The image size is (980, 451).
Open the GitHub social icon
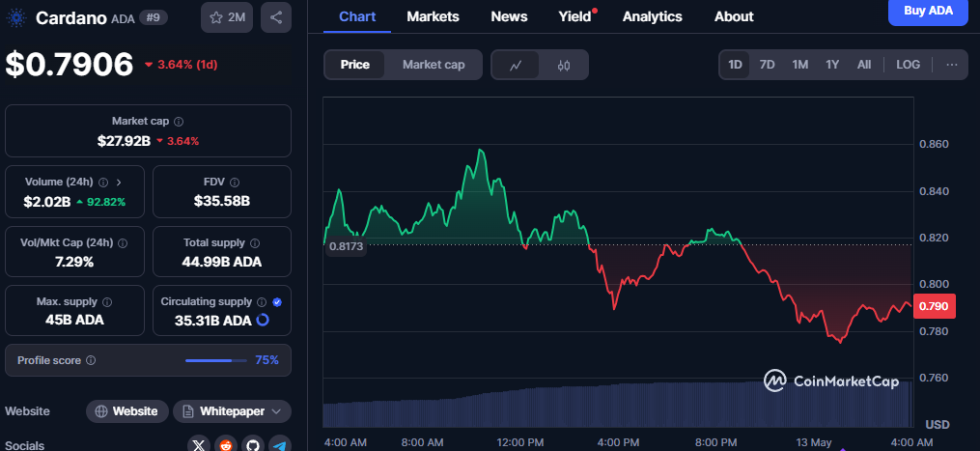(x=253, y=445)
